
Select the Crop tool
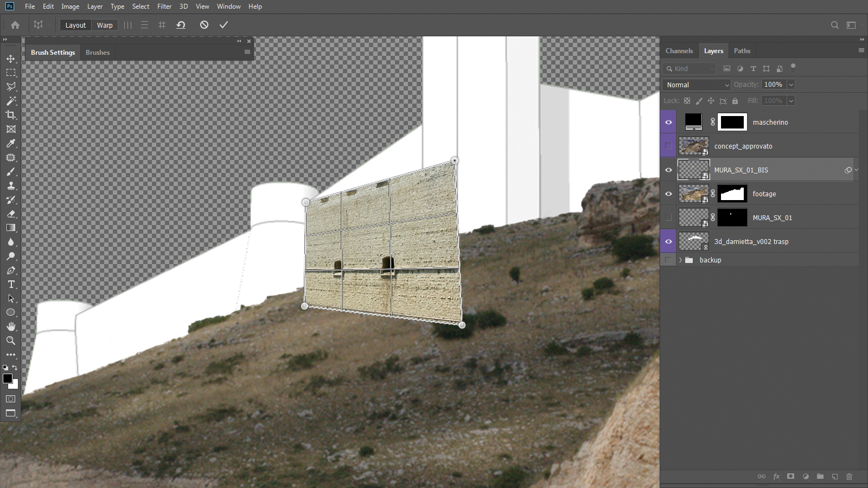[x=11, y=115]
